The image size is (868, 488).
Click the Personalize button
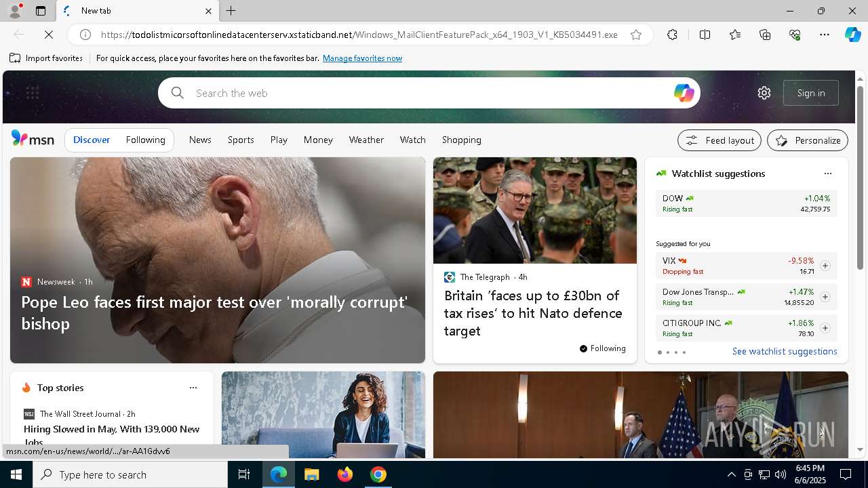click(808, 140)
